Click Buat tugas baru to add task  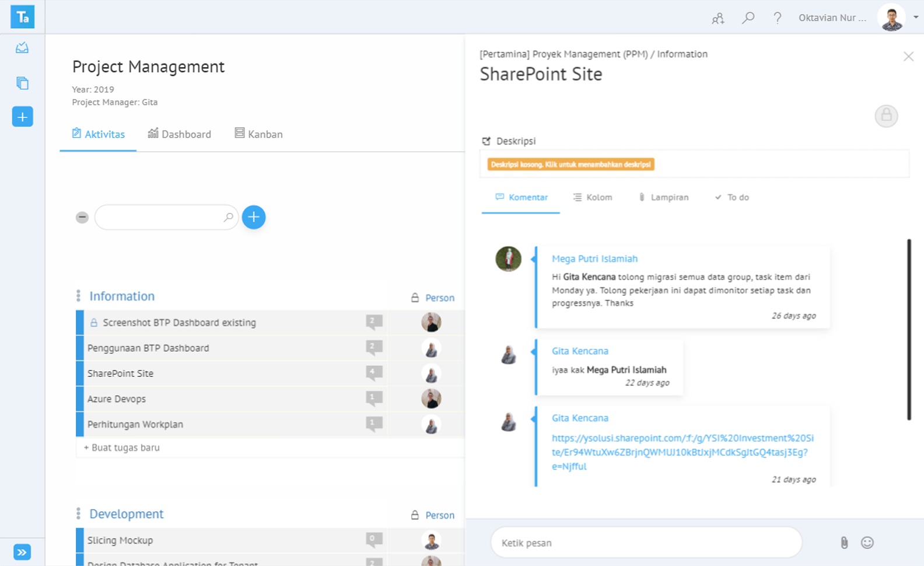pos(122,448)
